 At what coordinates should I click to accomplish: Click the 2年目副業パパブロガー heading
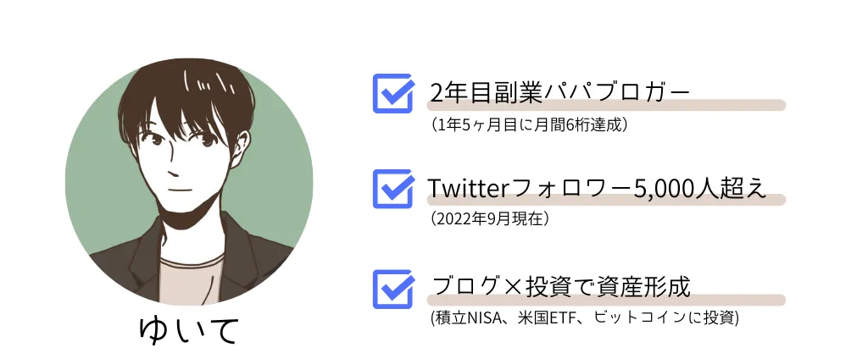click(x=560, y=93)
